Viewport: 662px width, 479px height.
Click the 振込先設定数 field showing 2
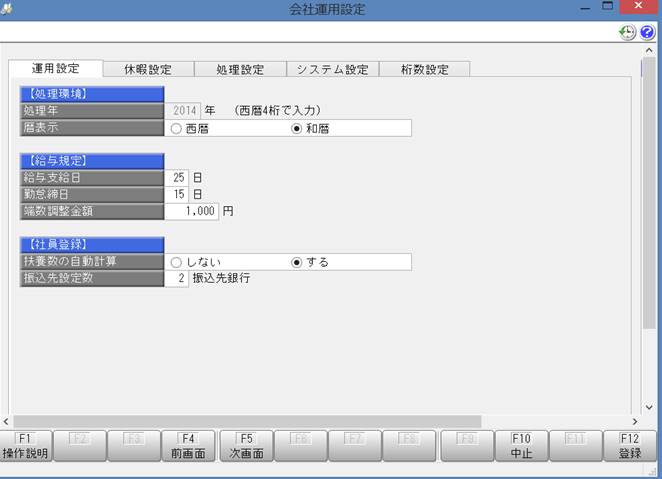(176, 279)
